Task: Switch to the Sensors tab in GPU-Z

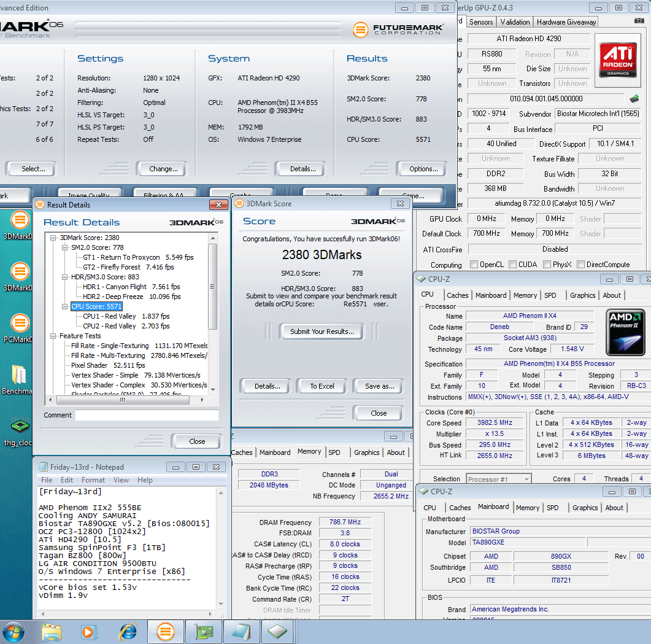Action: point(481,22)
